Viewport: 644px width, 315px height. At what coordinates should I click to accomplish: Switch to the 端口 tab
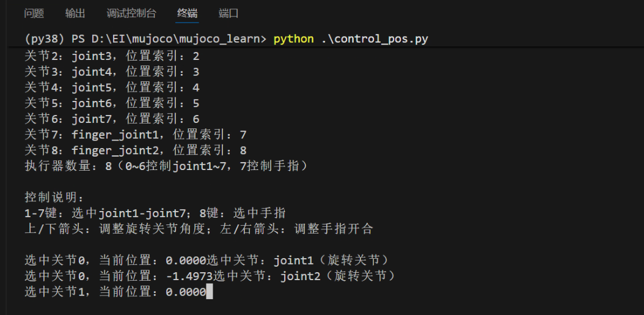(229, 13)
